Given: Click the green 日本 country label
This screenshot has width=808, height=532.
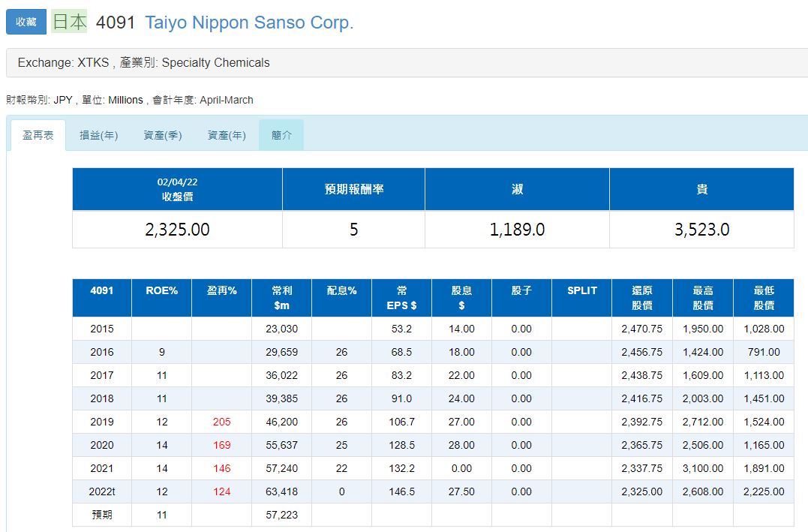Looking at the screenshot, I should [69, 22].
